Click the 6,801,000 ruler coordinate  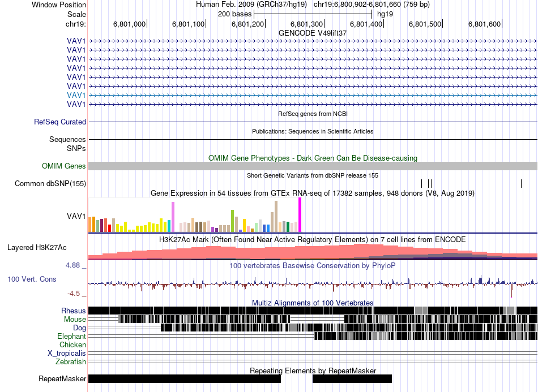[129, 24]
